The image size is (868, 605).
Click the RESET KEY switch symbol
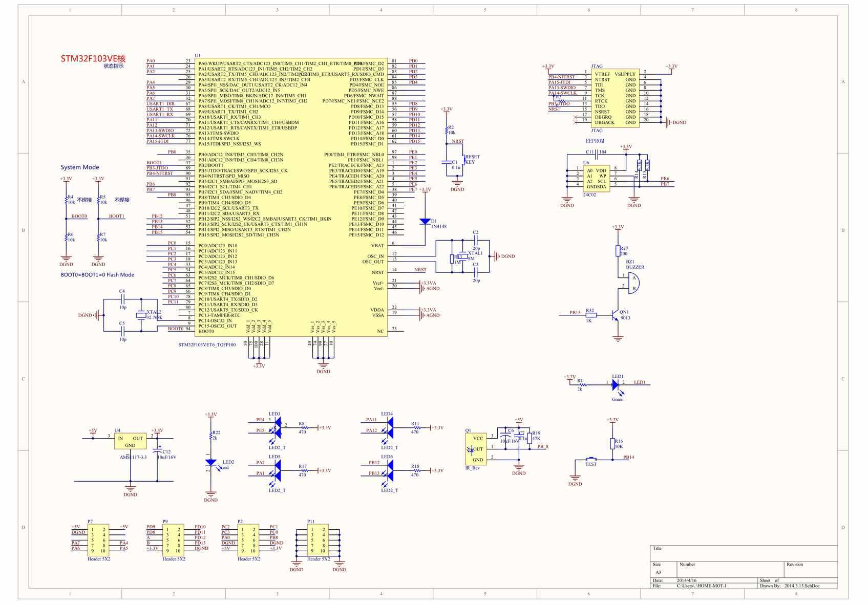(x=463, y=160)
